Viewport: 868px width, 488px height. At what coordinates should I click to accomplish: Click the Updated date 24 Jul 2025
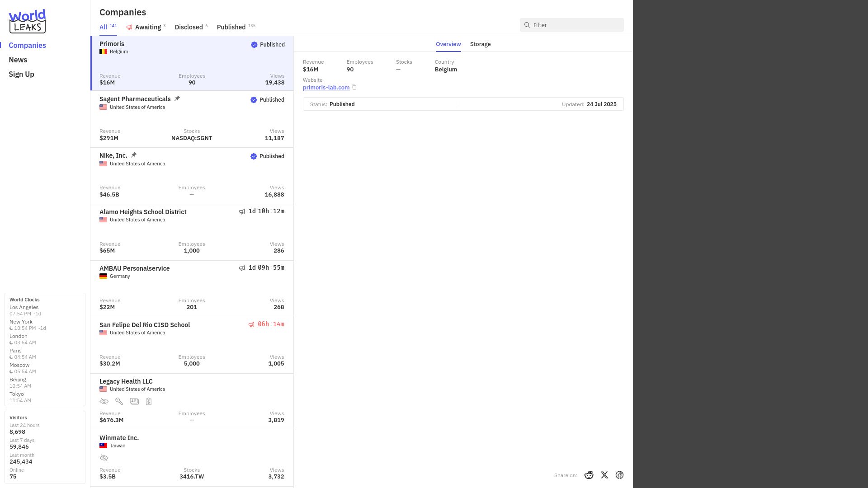(x=601, y=104)
